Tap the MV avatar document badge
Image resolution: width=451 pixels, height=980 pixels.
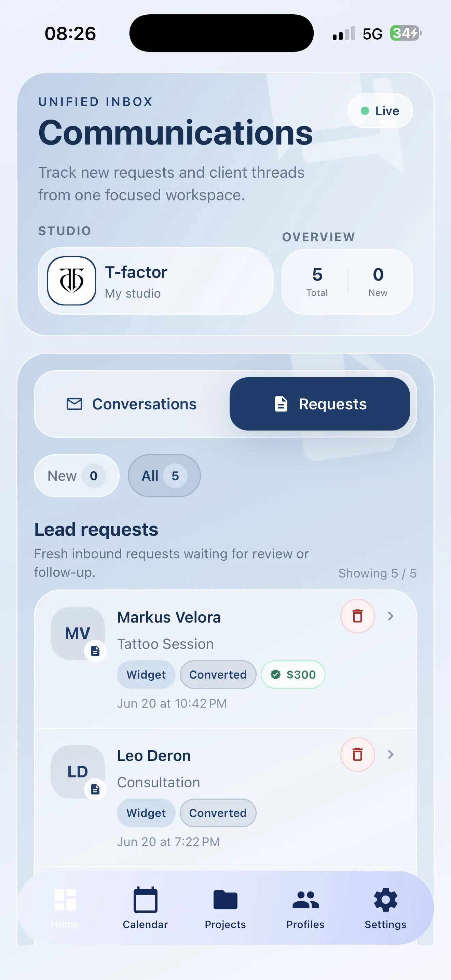(95, 651)
